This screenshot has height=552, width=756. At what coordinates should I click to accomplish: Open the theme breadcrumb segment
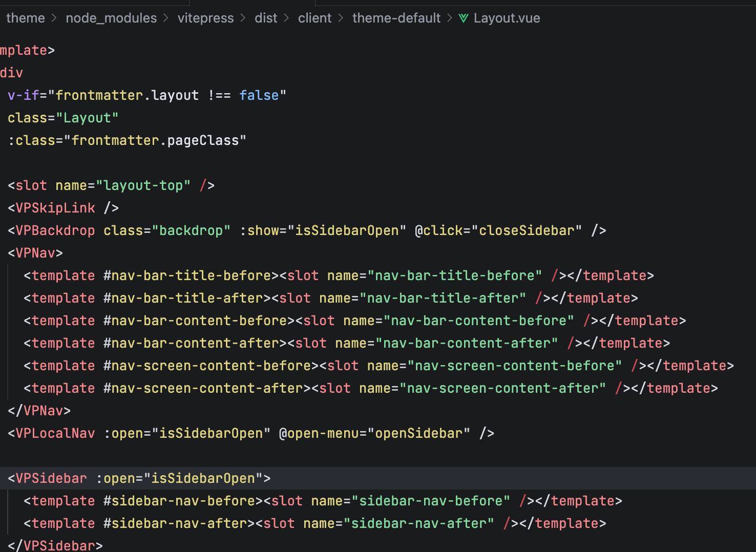click(26, 18)
